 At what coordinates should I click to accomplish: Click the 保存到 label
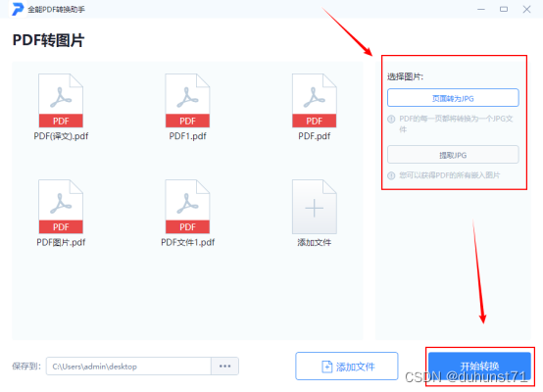point(26,366)
